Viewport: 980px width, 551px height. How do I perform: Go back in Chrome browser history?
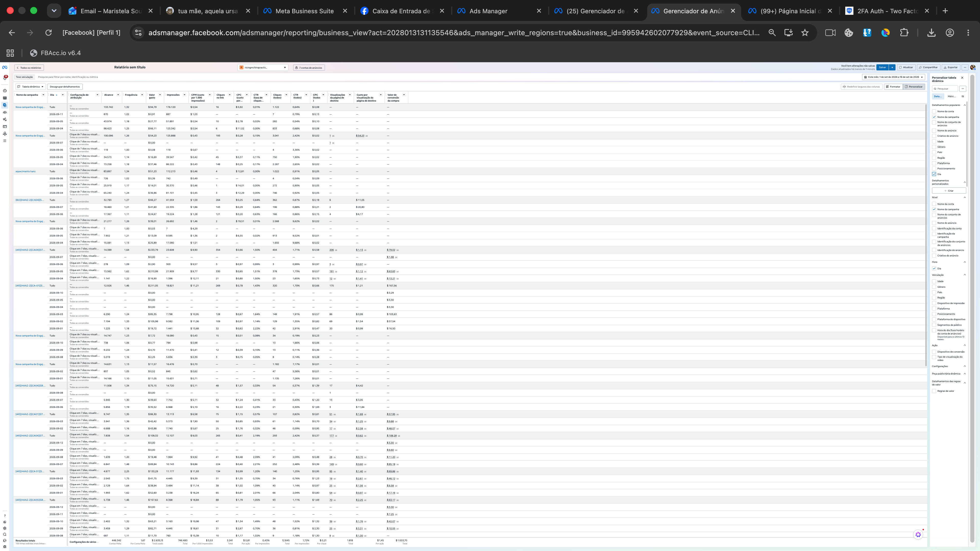pos(12,33)
